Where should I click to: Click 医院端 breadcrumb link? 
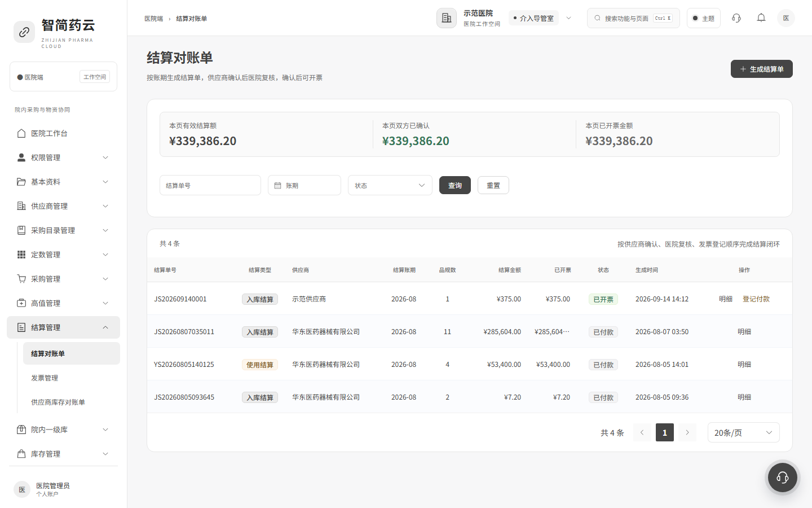[x=153, y=19]
